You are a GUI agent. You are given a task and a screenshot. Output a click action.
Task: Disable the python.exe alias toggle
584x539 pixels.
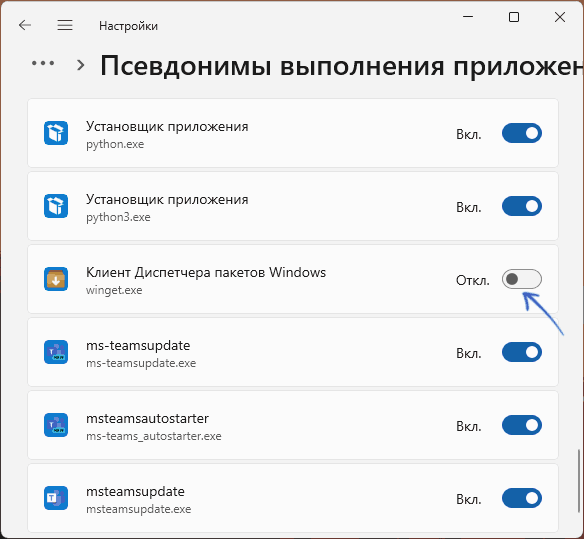pos(522,133)
